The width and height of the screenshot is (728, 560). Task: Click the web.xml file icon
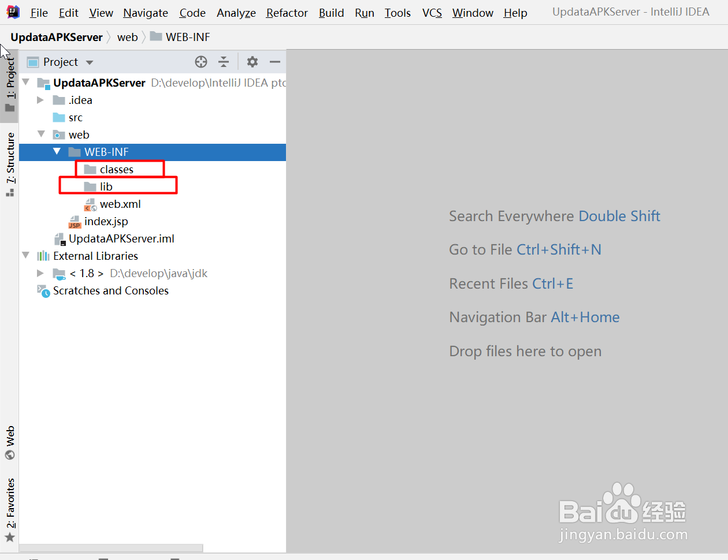[91, 204]
